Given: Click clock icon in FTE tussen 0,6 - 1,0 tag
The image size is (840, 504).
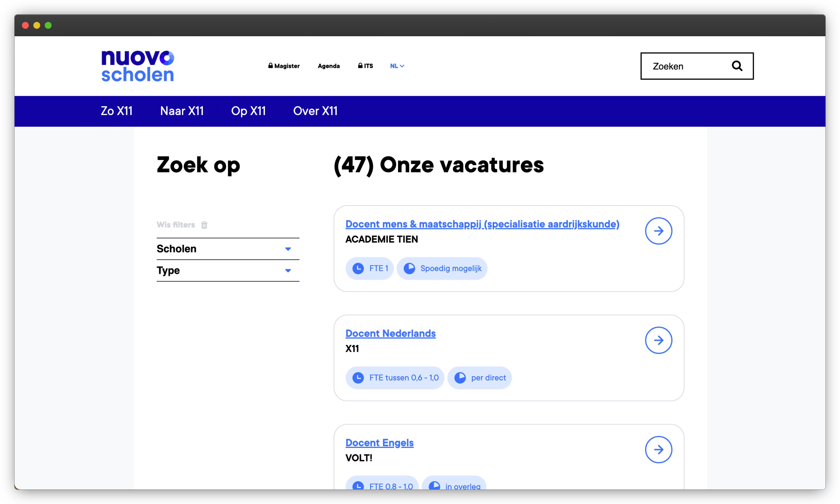Looking at the screenshot, I should [x=358, y=378].
